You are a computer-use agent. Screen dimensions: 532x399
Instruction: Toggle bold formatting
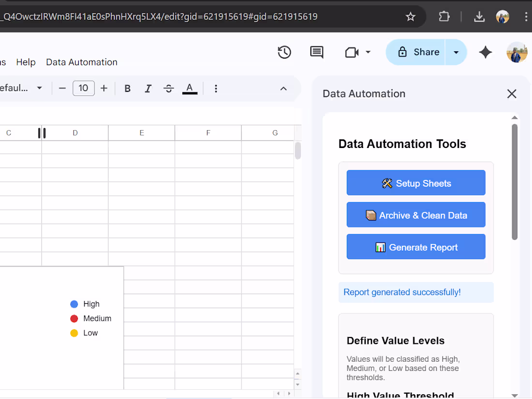coord(127,89)
